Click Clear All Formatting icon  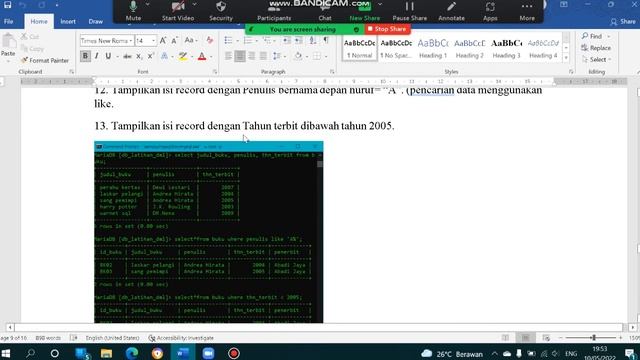click(x=210, y=40)
